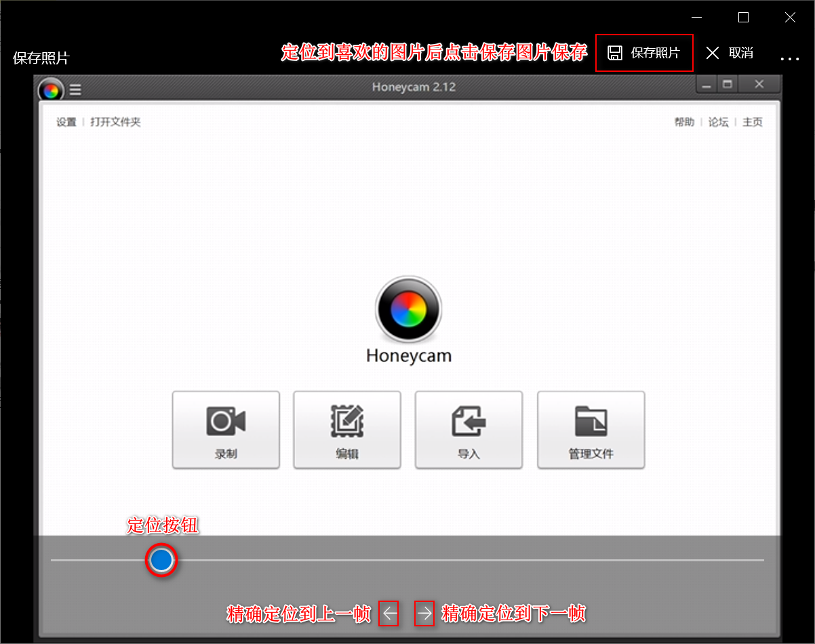This screenshot has height=644, width=815.
Task: Step to the next frame with right arrow
Action: tap(424, 613)
